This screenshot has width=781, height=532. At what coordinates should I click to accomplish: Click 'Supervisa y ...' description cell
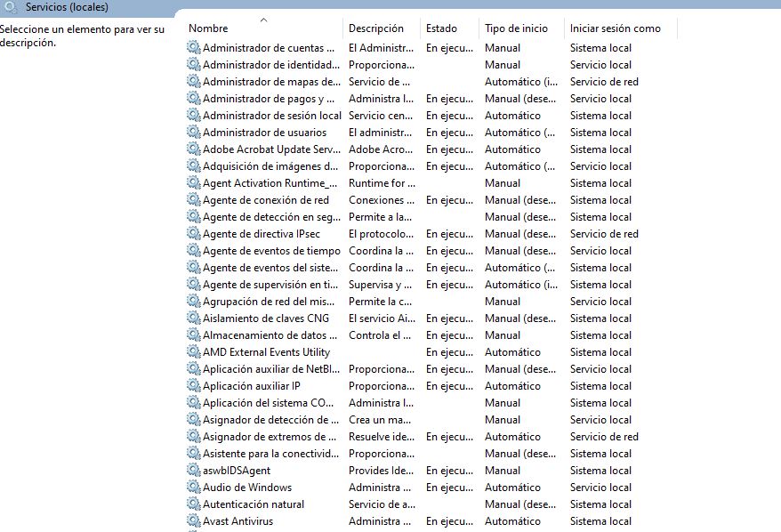point(380,285)
